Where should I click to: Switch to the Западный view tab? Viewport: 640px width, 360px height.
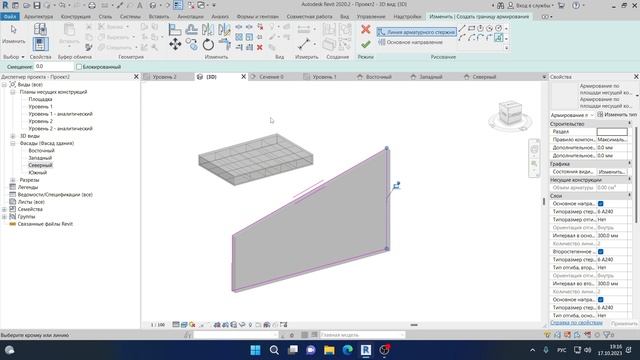click(431, 77)
